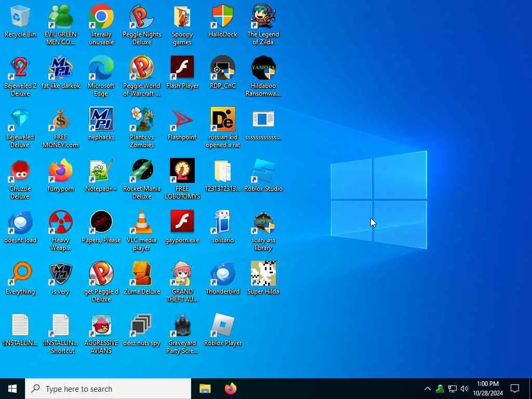Screen dimensions: 532x399
Task: Open the Action Center notifications
Action: point(515,389)
